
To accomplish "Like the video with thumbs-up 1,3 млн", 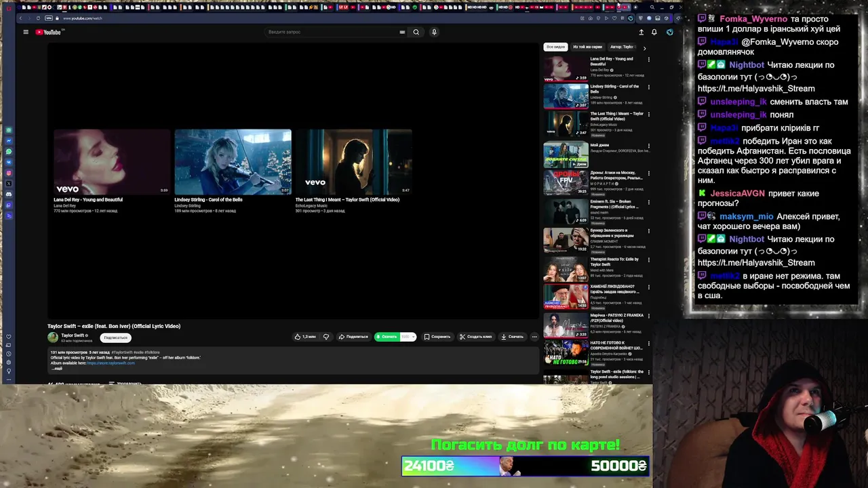I will tap(305, 337).
